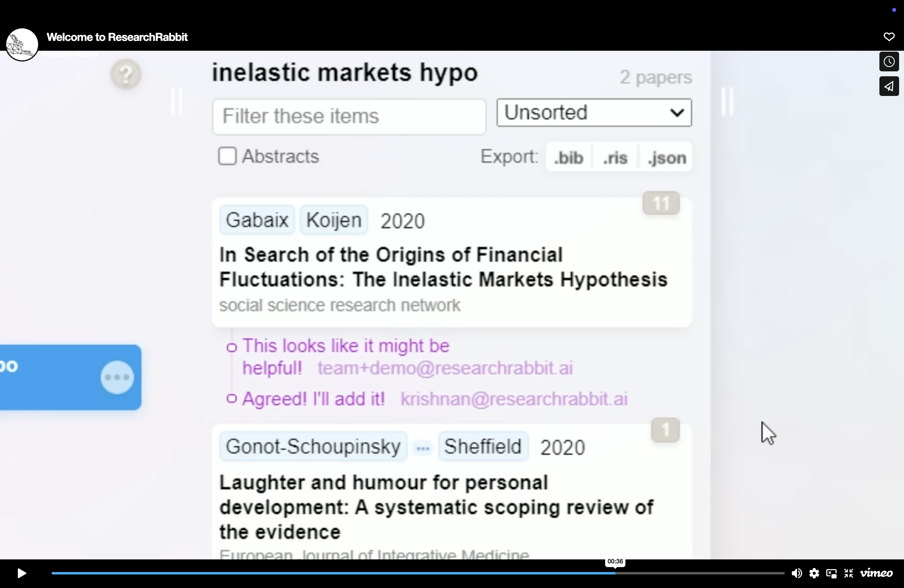Play the ResearchRabbit video

click(22, 573)
